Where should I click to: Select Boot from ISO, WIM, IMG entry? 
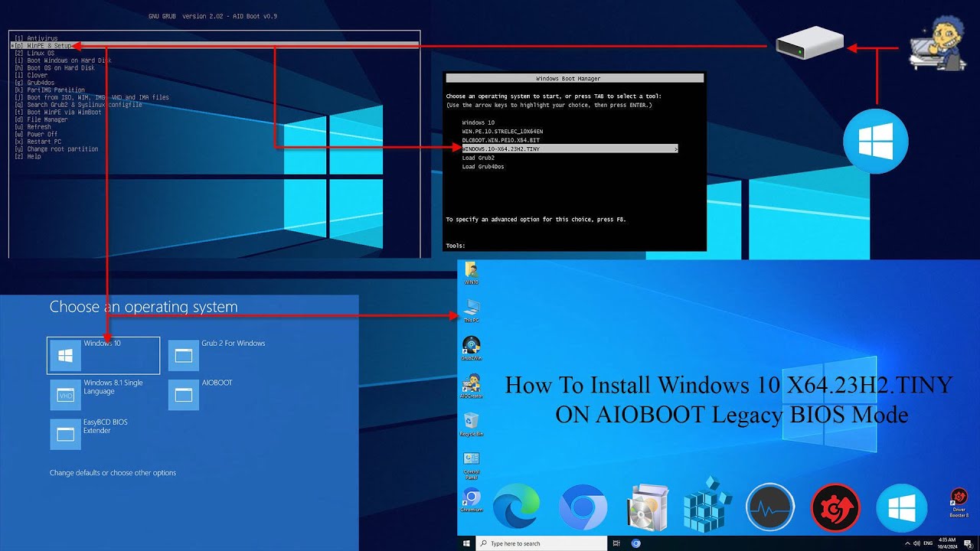[91, 97]
